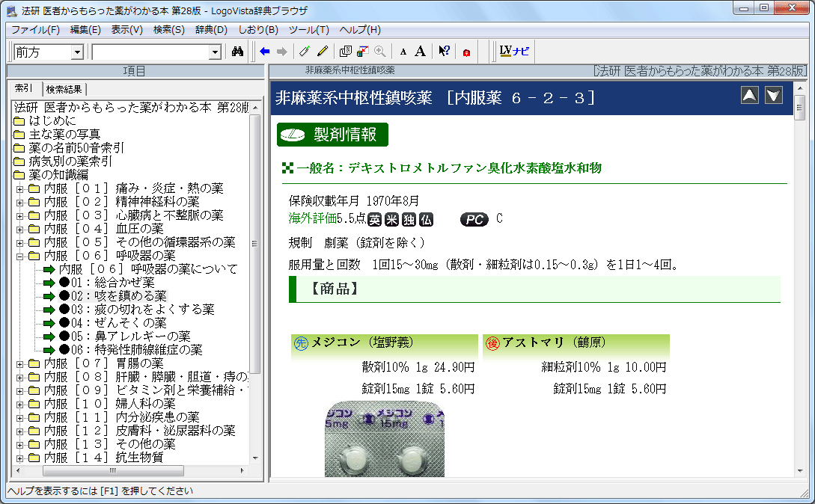Select the green highlighter marker tool
Screen dimensions: 815x504
(304, 52)
